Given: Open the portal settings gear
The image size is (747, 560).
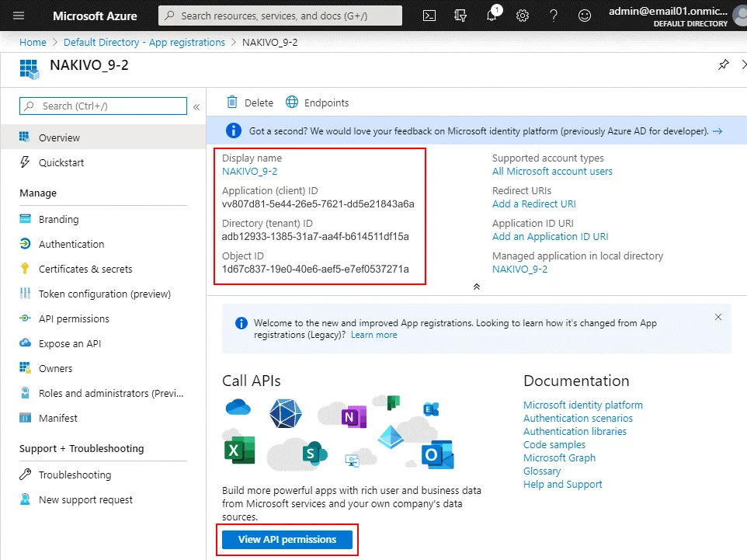Looking at the screenshot, I should (x=522, y=15).
